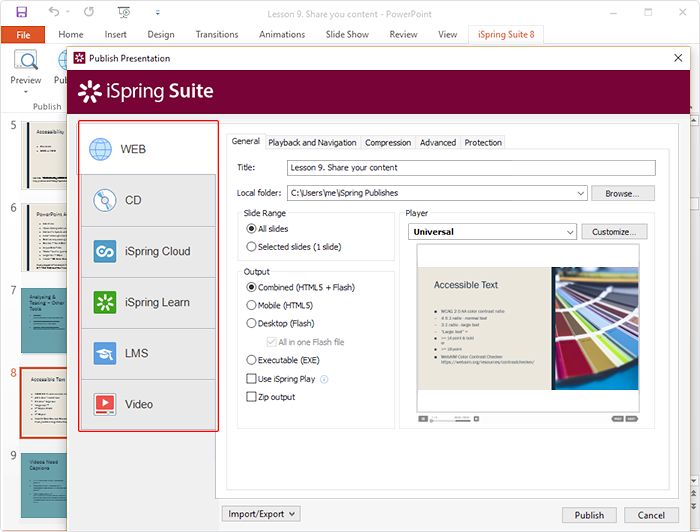Click the preview player progress bar

(450, 419)
